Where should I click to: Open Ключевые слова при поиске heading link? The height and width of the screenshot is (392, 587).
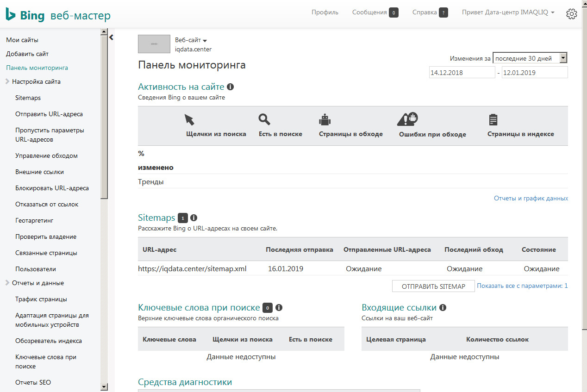coord(199,307)
